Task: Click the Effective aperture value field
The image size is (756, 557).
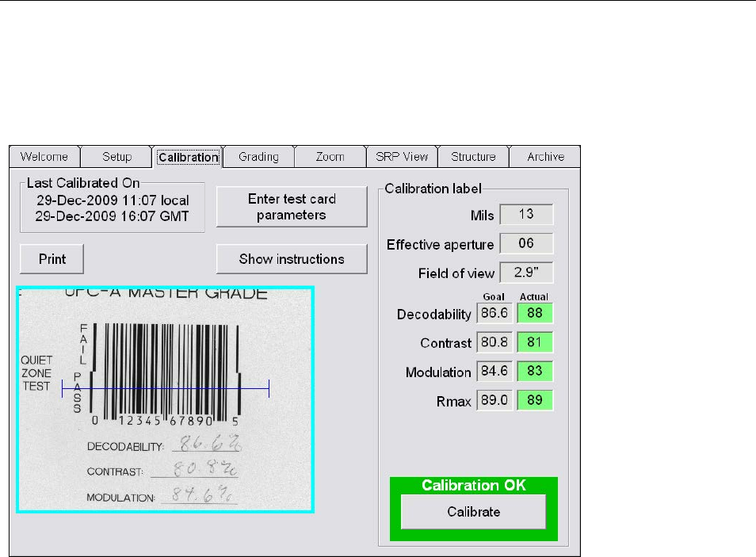Action: tap(526, 243)
